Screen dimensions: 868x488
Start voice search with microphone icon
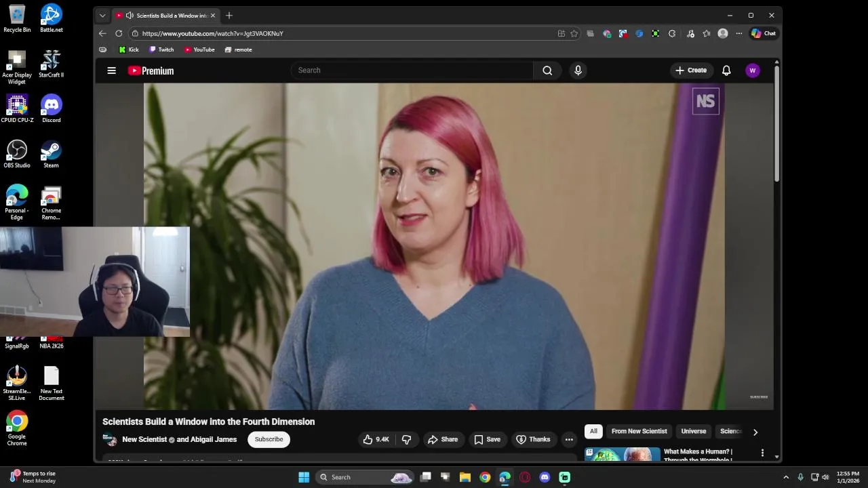(578, 70)
